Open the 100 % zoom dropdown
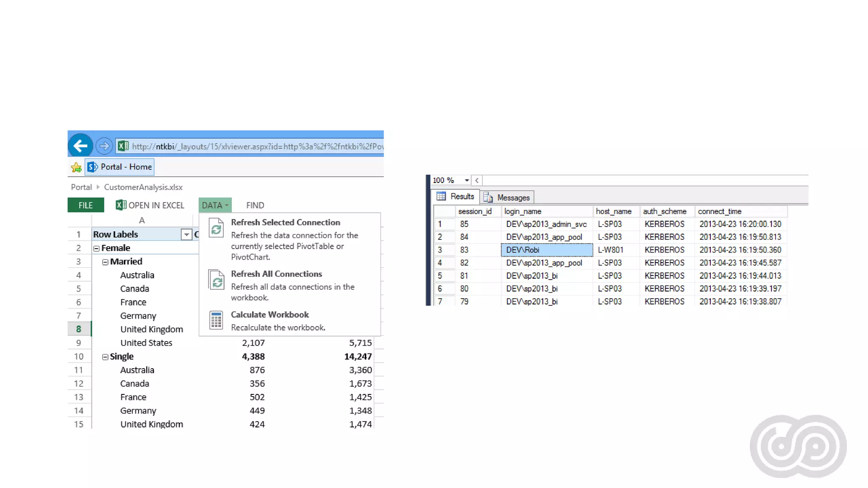 [x=467, y=180]
